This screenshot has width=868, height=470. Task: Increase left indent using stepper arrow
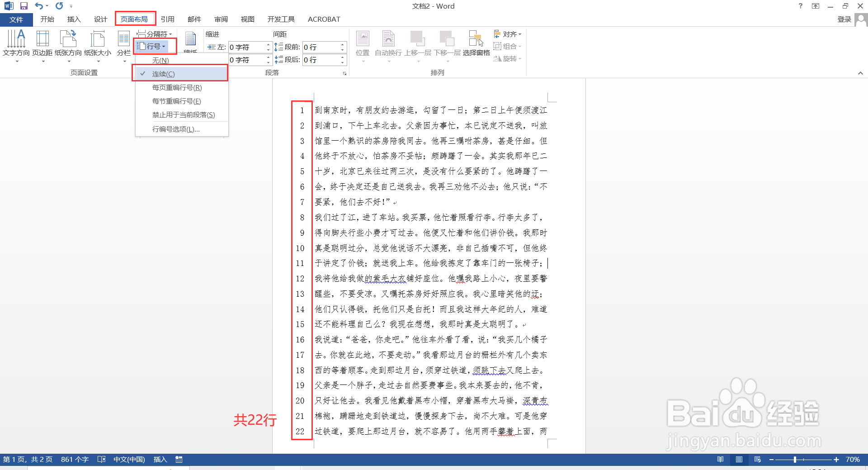coord(268,44)
